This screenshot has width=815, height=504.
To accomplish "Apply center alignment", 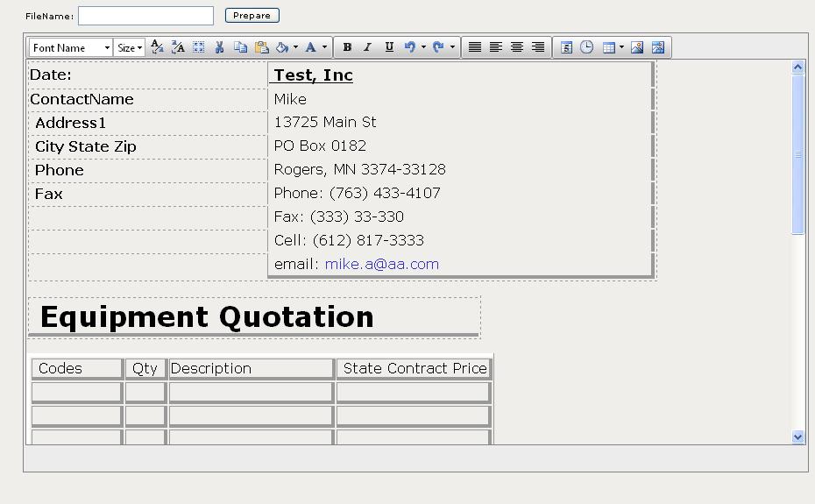I will [x=517, y=47].
